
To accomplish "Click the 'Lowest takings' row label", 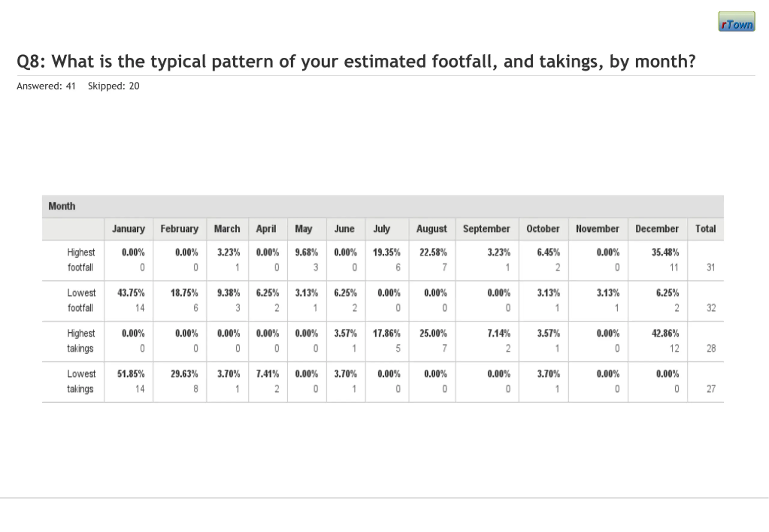I will (x=81, y=381).
